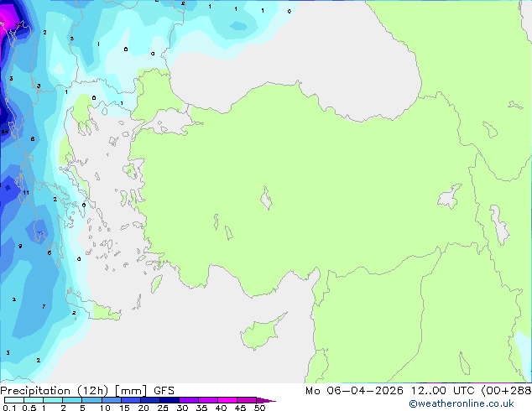
Task: Select the 2–5 mm legend color swatch
Action: [72, 400]
